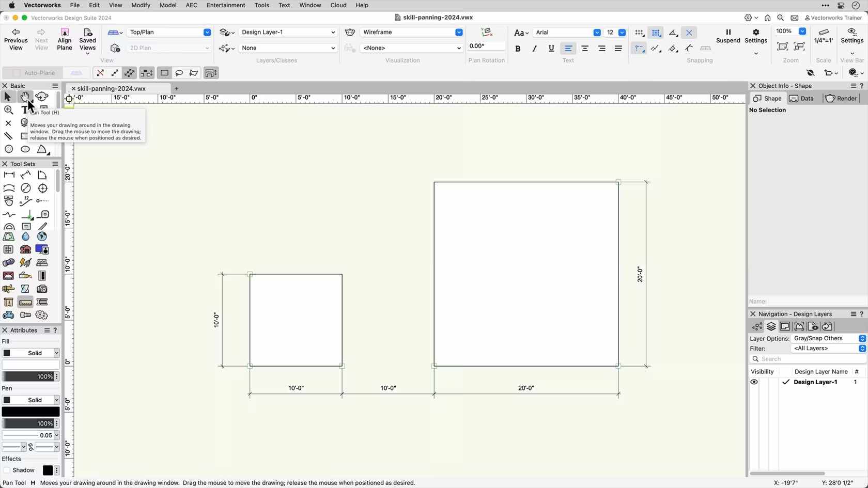The image size is (868, 488).
Task: Open the Wireframe render mode dropdown
Action: click(x=411, y=32)
